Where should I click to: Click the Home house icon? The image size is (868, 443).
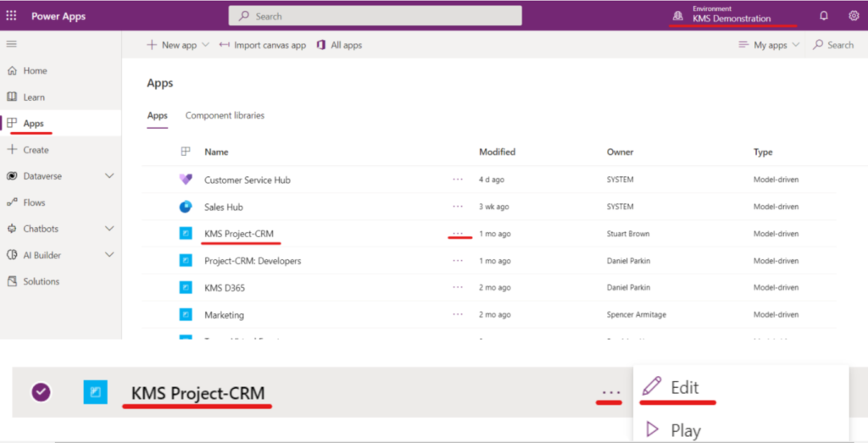point(12,71)
